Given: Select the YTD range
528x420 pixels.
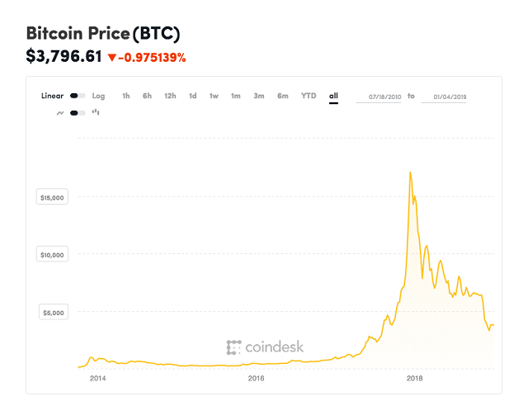Looking at the screenshot, I should click(309, 96).
